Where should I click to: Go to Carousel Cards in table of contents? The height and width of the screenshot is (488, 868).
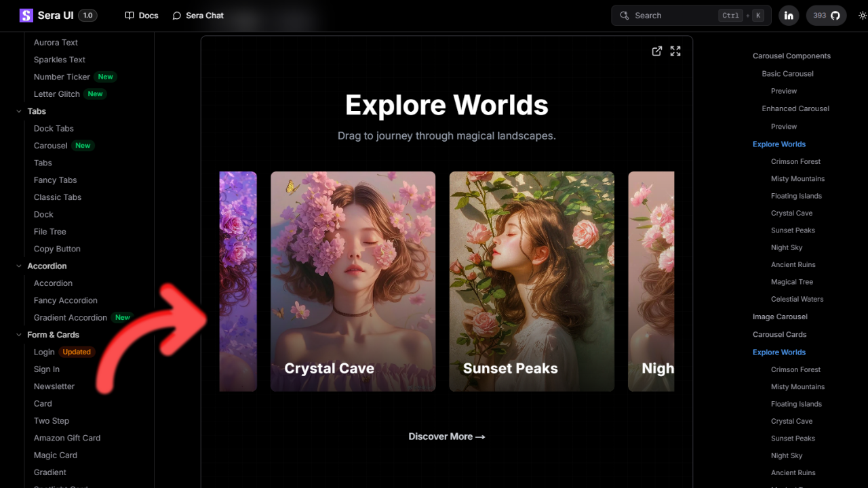pos(779,334)
